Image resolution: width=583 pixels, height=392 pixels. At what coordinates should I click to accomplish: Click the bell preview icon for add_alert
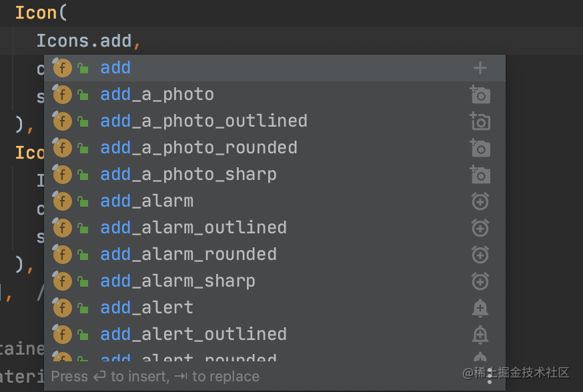pos(480,308)
